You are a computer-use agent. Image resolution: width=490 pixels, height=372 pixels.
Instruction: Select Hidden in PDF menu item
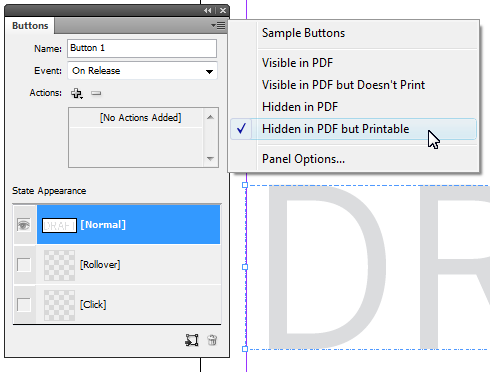coord(300,107)
